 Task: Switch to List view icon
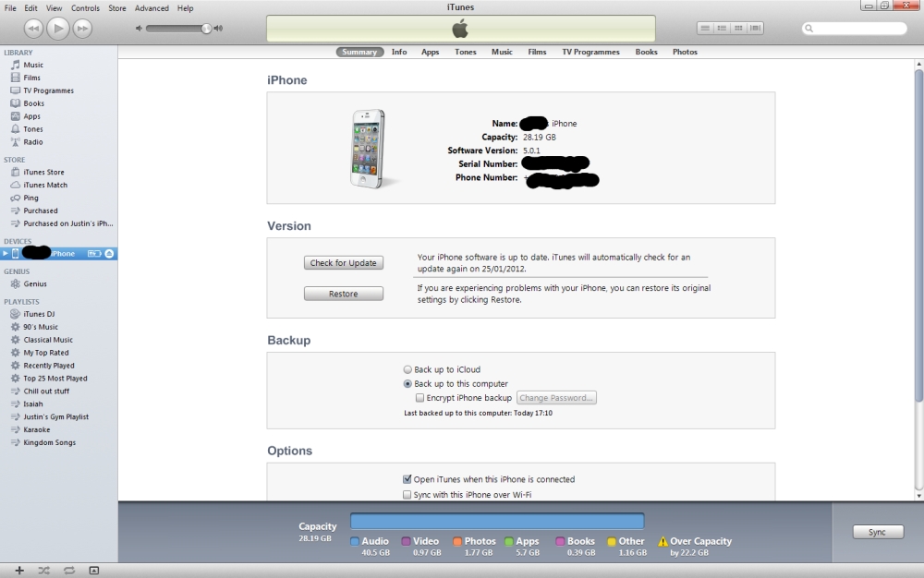[x=705, y=28]
